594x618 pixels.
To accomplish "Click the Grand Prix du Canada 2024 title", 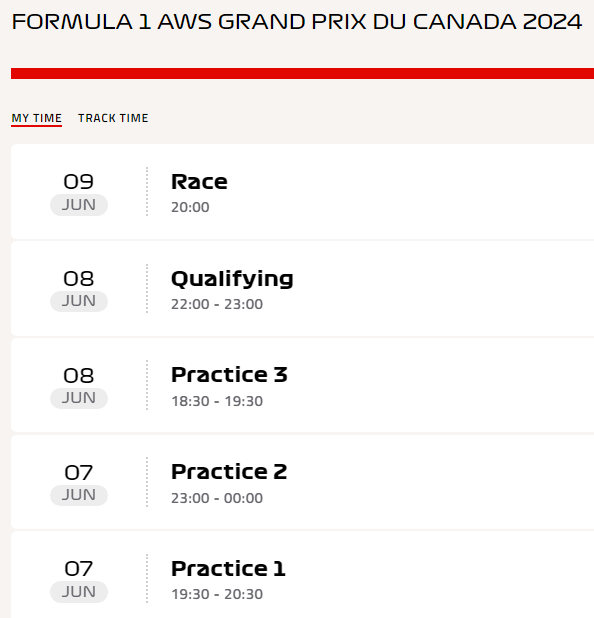I will (297, 22).
